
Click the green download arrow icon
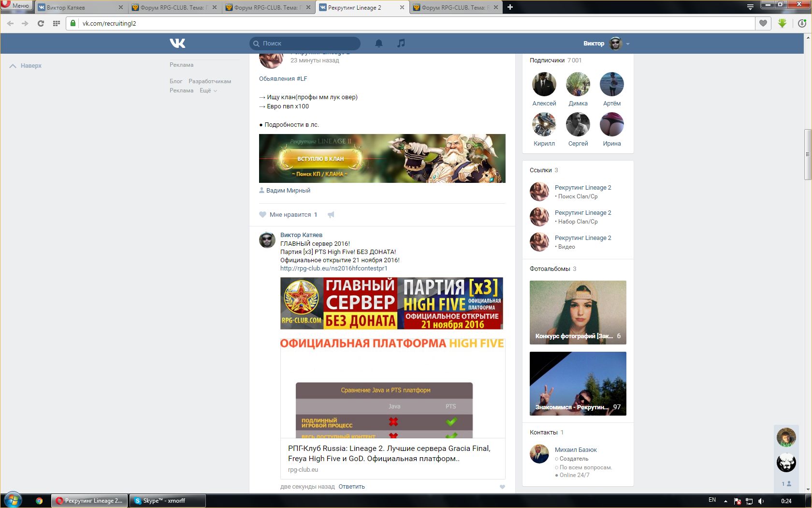pyautogui.click(x=783, y=23)
